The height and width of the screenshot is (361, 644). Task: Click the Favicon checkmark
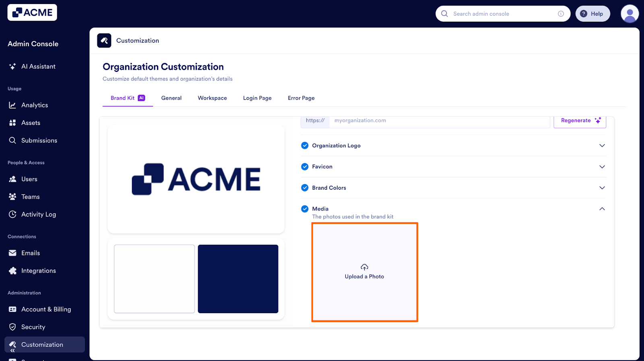click(305, 166)
